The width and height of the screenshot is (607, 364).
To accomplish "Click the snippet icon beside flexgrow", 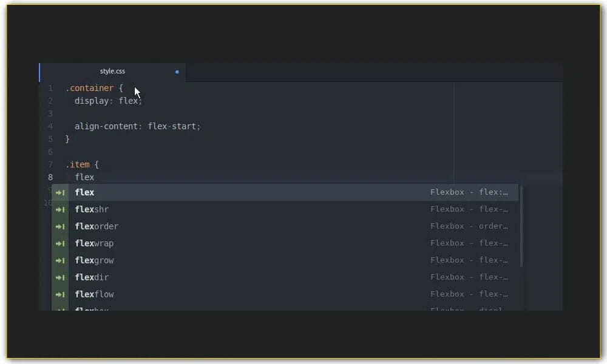I will 60,260.
